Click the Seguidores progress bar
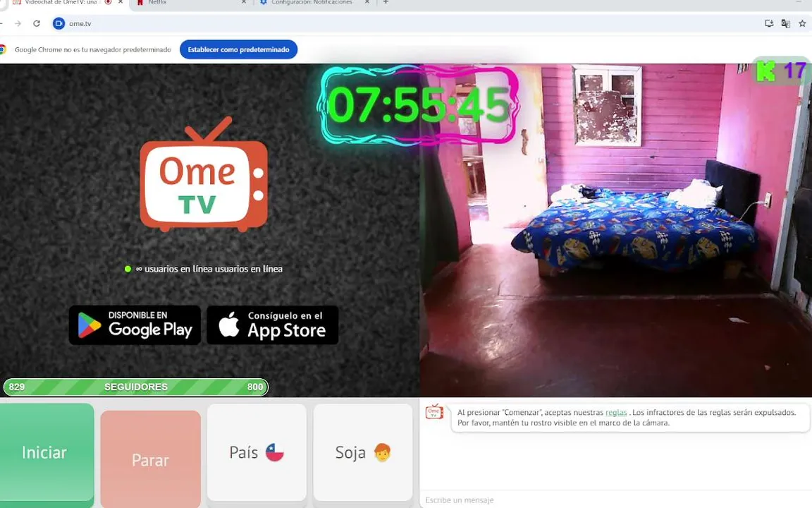This screenshot has height=508, width=812. coord(135,387)
